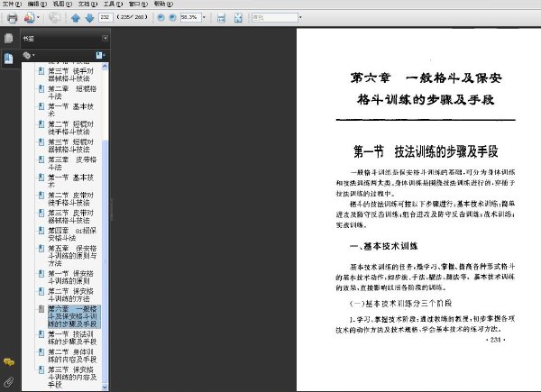Open the 文件 (File) menu
The image size is (541, 392).
[12, 4]
